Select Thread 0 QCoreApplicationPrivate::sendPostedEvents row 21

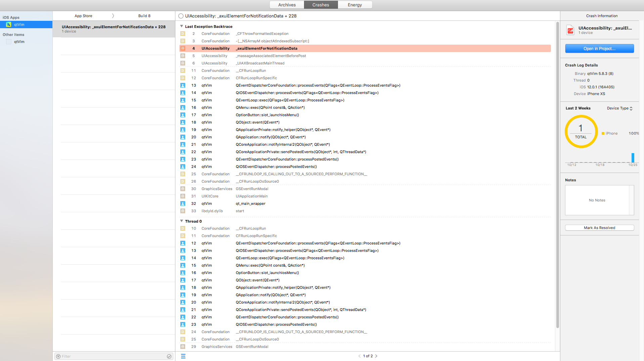365,310
